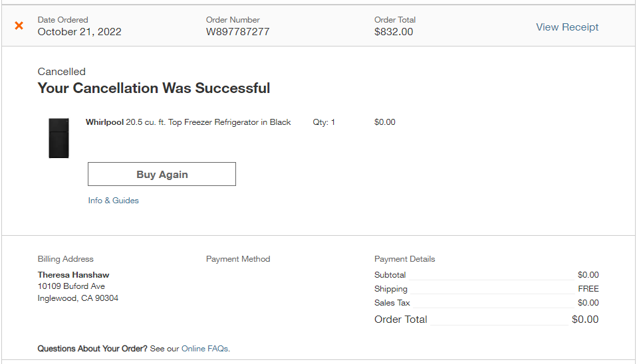Click the Sales Tax row amount

(x=588, y=303)
